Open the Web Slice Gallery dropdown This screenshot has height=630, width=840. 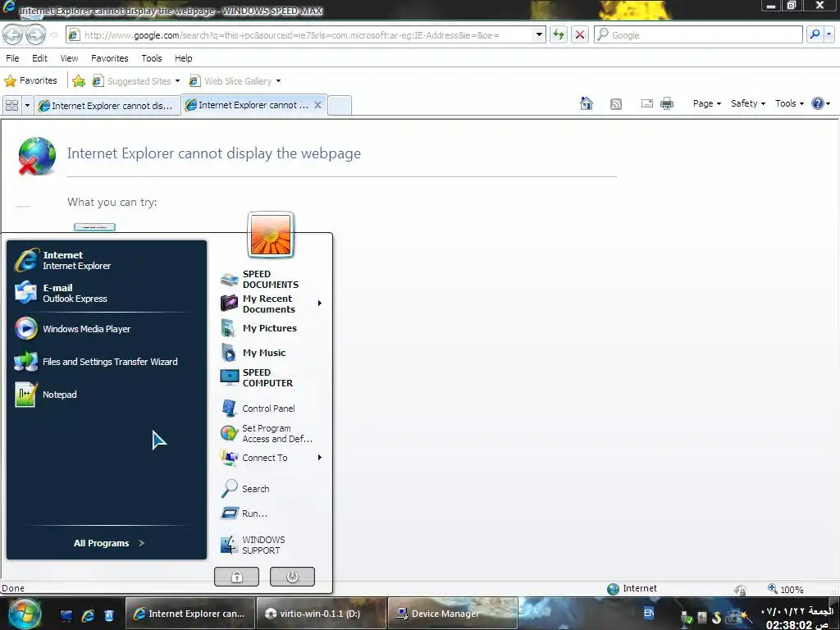pos(235,81)
